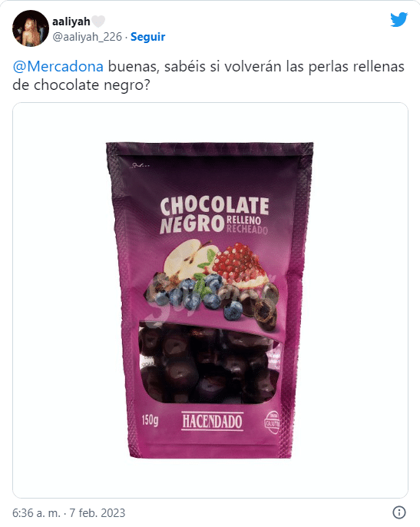This screenshot has height=527, width=420.
Task: Click the RELLENO RECHEADO text on the bag
Action: pos(247,225)
